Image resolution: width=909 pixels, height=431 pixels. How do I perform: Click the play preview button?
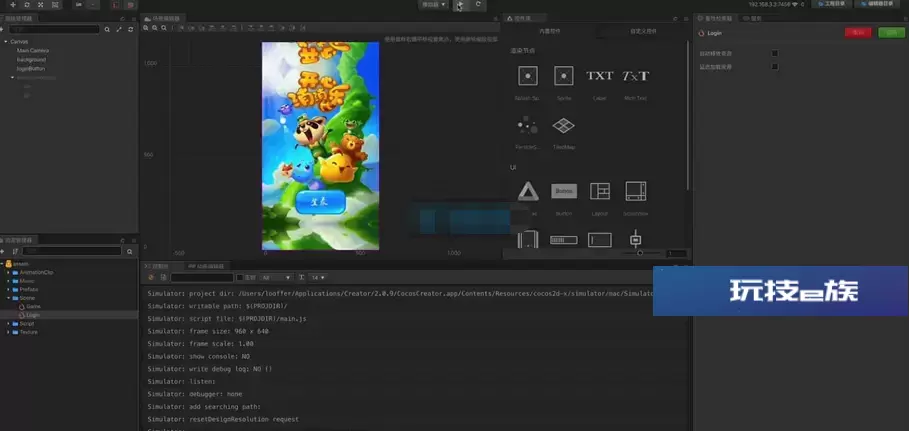click(x=460, y=4)
